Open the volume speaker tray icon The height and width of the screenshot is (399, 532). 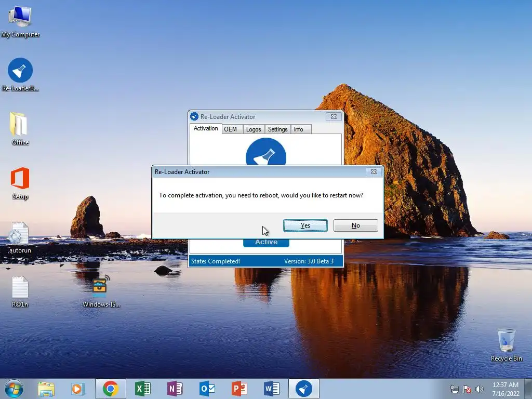pos(479,389)
